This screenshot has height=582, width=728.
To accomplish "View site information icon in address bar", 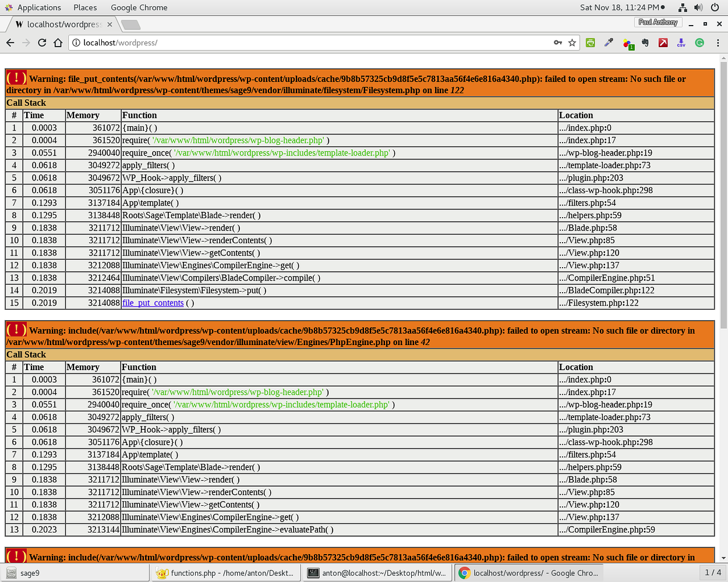I will coord(76,42).
